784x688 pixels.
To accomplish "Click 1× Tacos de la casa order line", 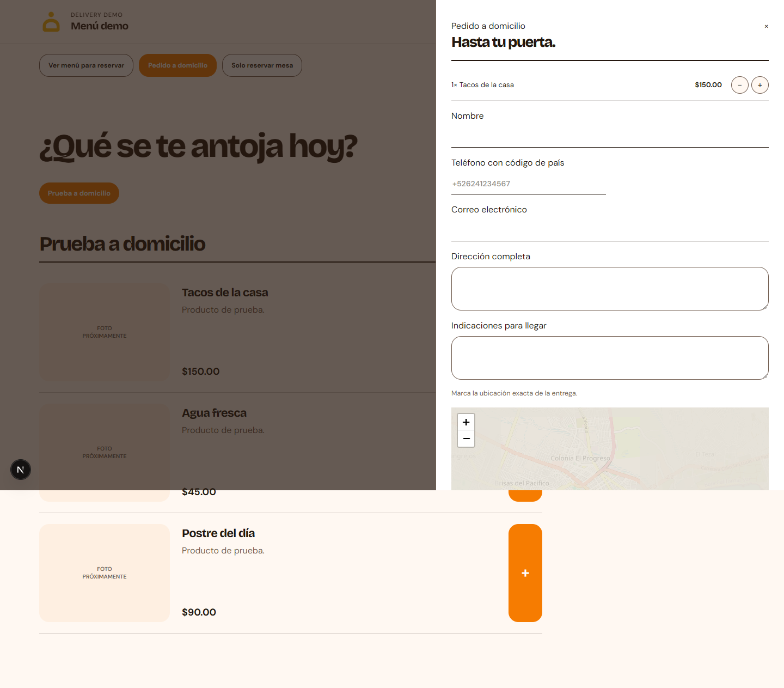I will (482, 85).
